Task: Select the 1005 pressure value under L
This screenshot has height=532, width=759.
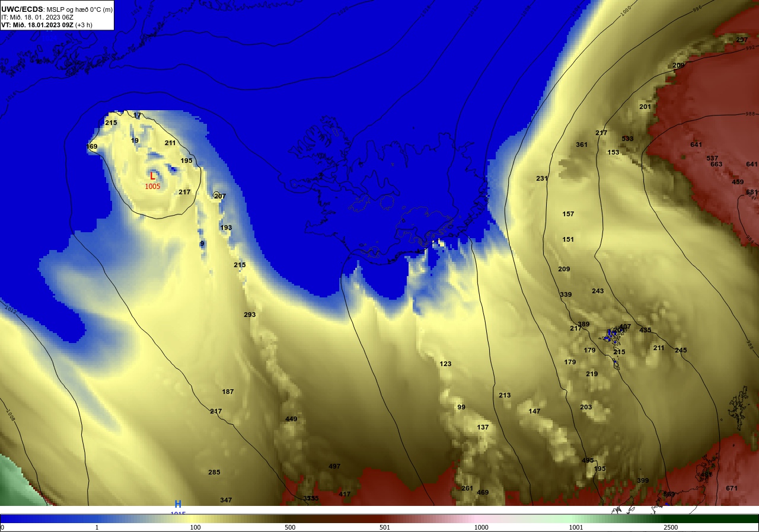Action: tap(152, 187)
